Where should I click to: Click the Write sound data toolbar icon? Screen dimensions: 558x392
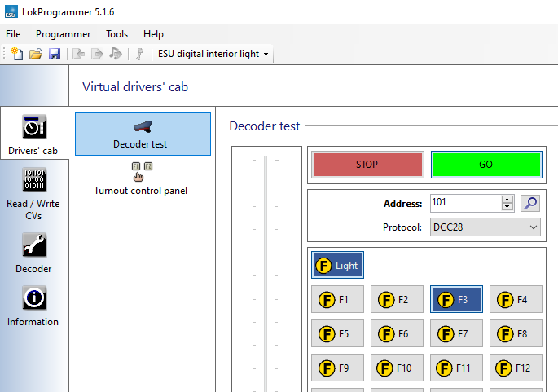(x=116, y=54)
